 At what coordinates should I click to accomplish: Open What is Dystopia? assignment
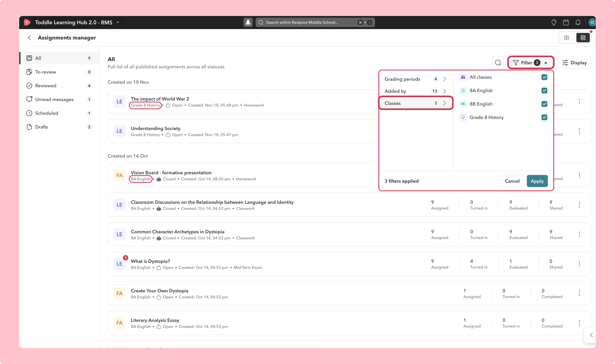point(151,261)
